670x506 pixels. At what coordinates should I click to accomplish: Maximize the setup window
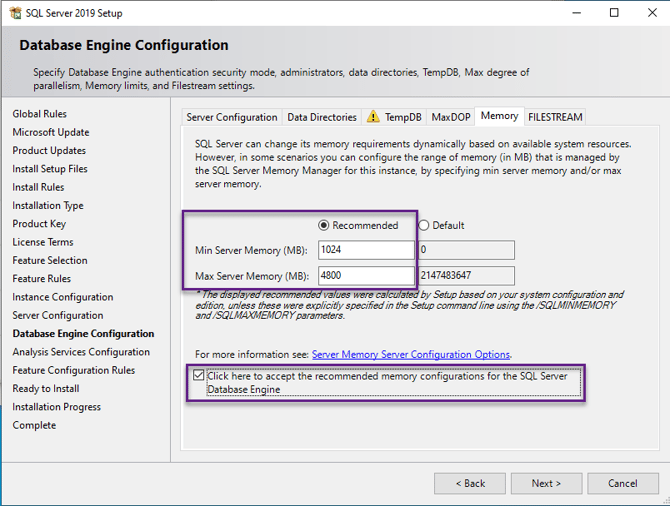pos(613,13)
